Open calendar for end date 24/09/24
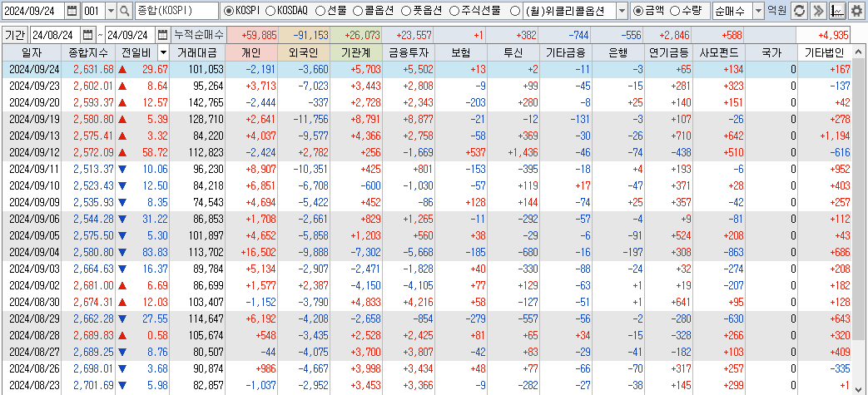 [162, 35]
